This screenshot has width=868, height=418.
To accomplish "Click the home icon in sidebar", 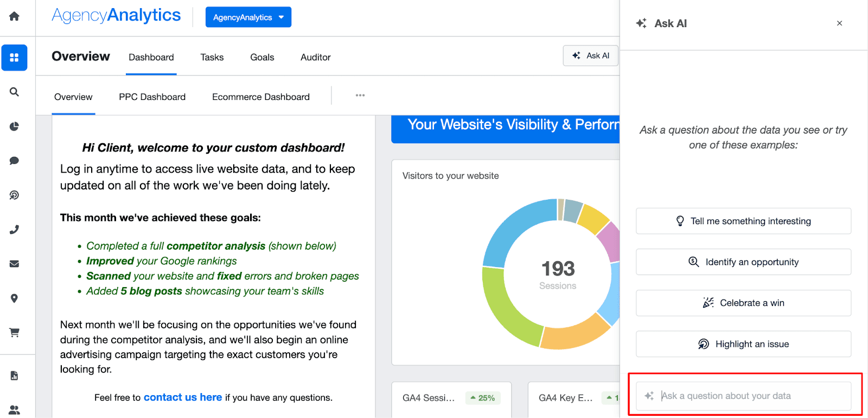I will (15, 16).
